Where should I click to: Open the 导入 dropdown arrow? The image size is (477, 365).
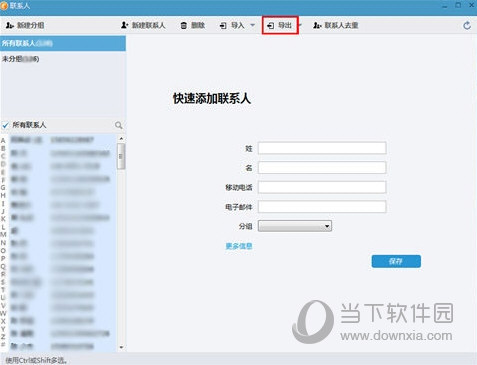coord(252,25)
